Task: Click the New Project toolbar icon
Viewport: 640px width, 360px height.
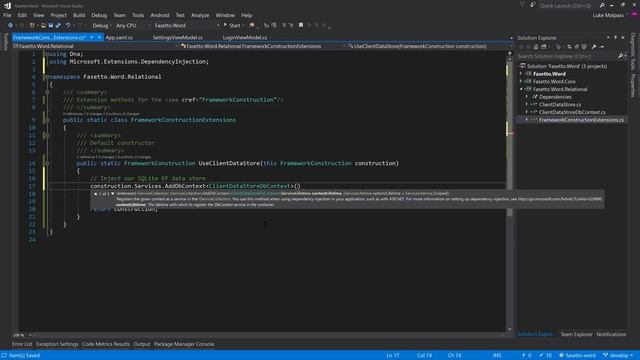Action: (32, 25)
